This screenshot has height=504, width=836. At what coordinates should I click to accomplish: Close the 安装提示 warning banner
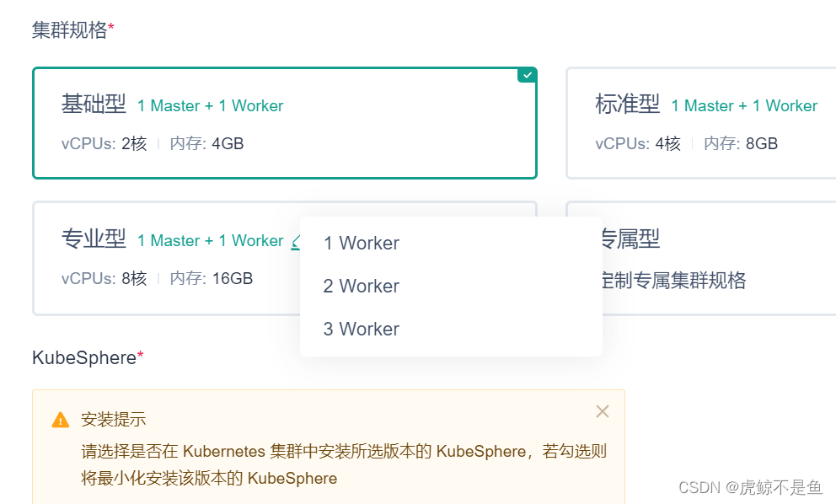603,411
